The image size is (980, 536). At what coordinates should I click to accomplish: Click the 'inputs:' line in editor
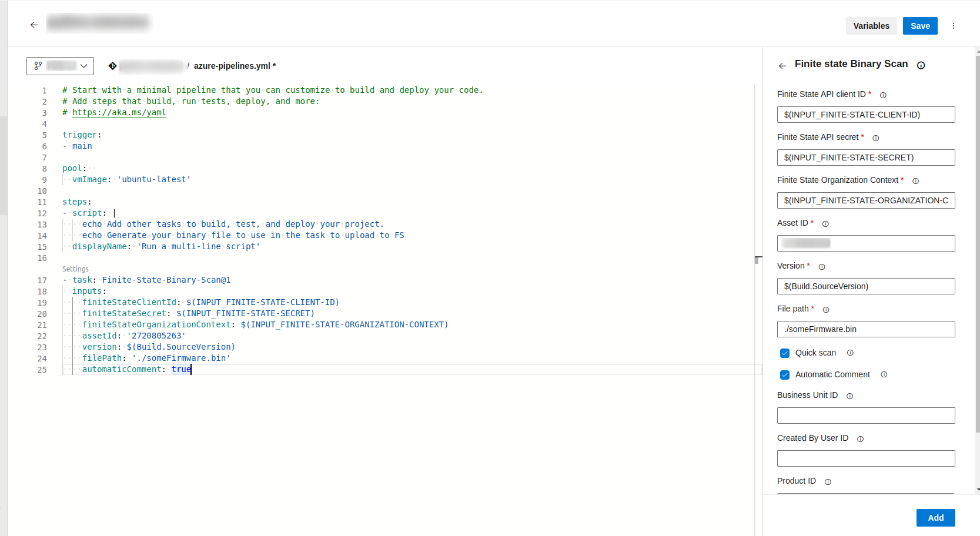pos(89,291)
